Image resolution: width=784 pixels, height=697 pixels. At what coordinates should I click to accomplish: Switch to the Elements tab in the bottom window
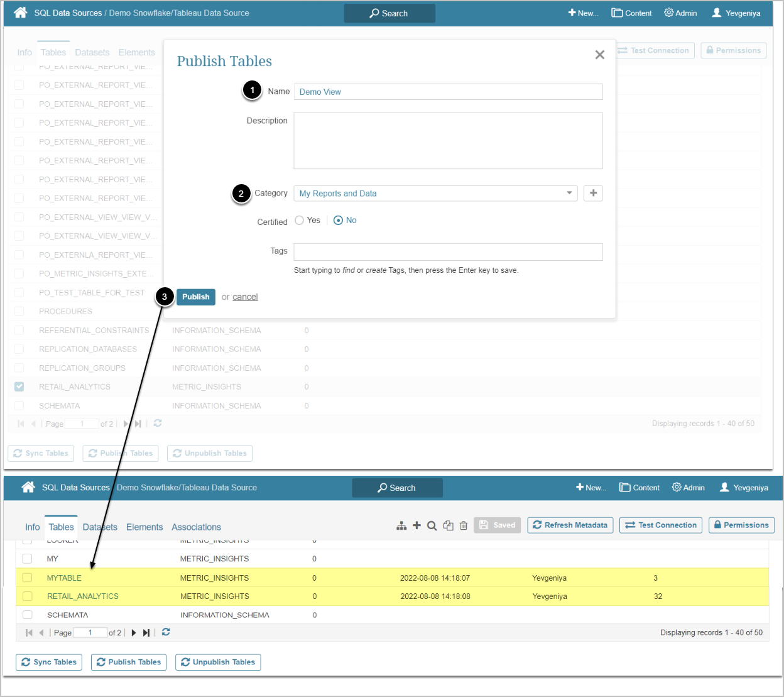tap(144, 527)
